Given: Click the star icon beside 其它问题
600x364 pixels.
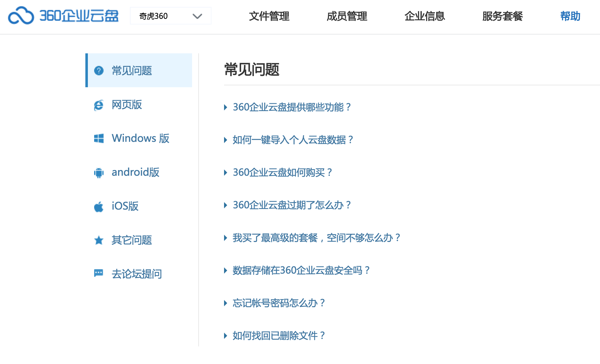Looking at the screenshot, I should point(99,240).
